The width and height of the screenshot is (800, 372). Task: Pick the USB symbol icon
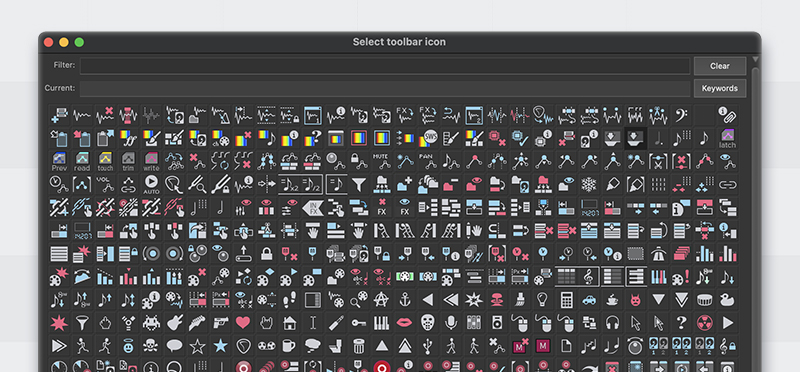428,345
